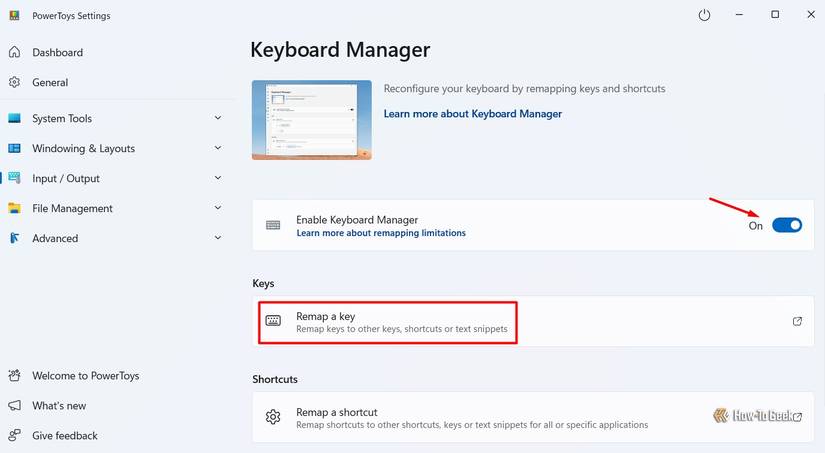The image size is (825, 453).
Task: Click the General gear icon
Action: (15, 82)
